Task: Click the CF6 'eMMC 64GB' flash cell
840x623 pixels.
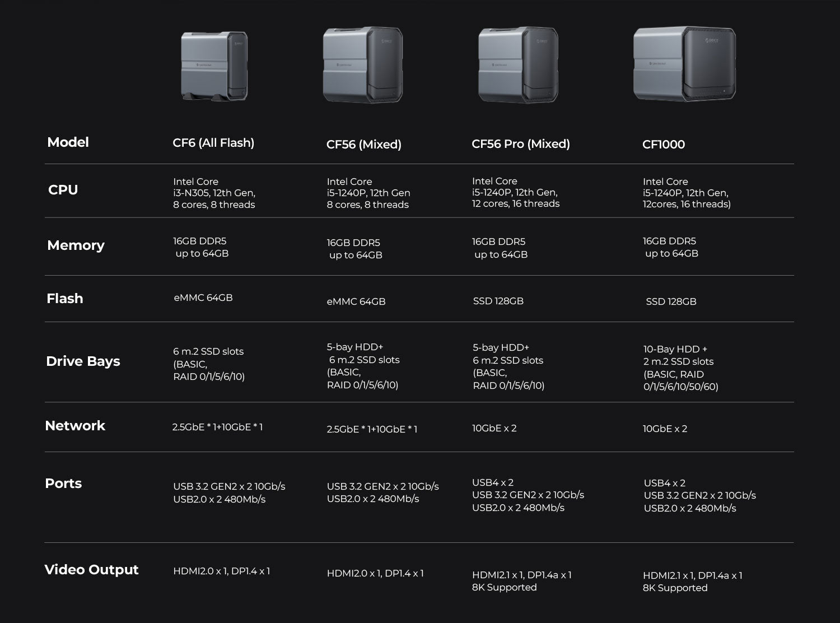Action: tap(203, 298)
